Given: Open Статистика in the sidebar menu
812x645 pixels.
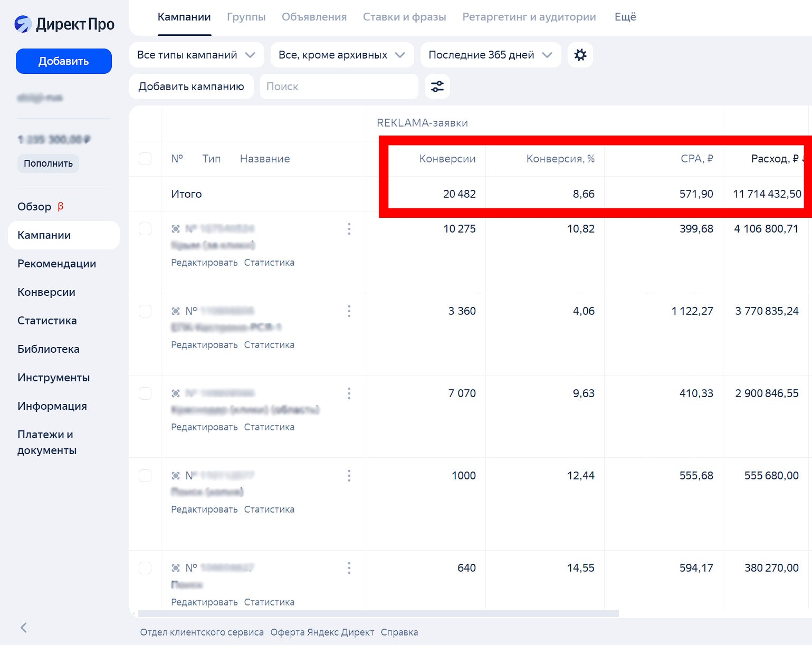Looking at the screenshot, I should coord(47,321).
